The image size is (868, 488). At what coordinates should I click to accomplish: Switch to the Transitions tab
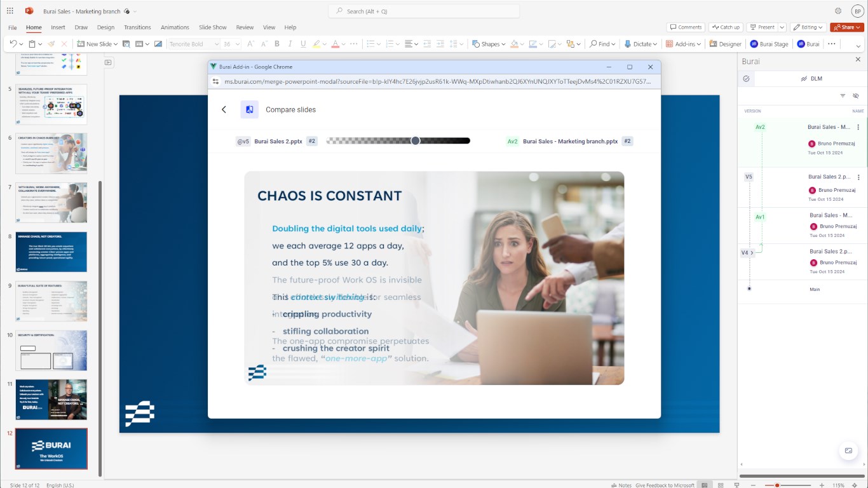pos(137,27)
